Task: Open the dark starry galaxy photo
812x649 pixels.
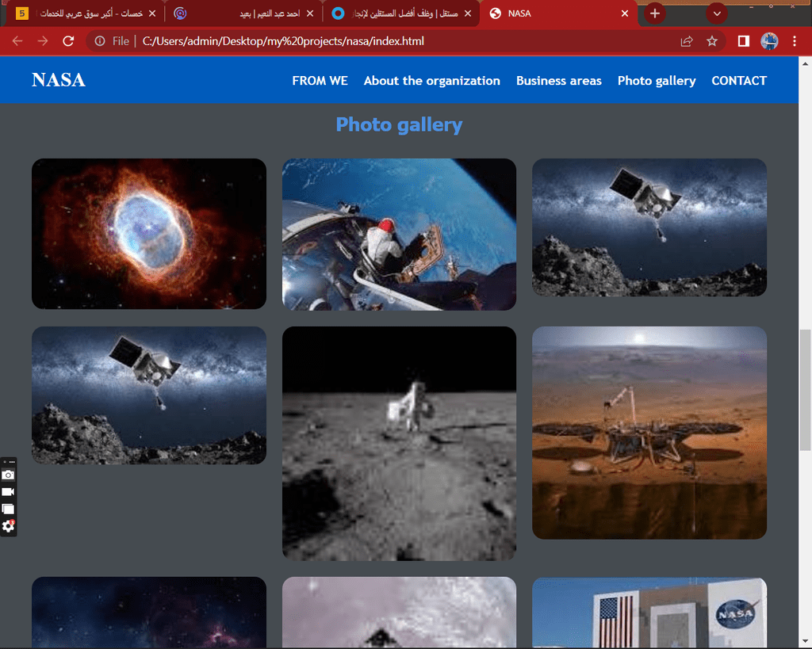Action: 149,613
